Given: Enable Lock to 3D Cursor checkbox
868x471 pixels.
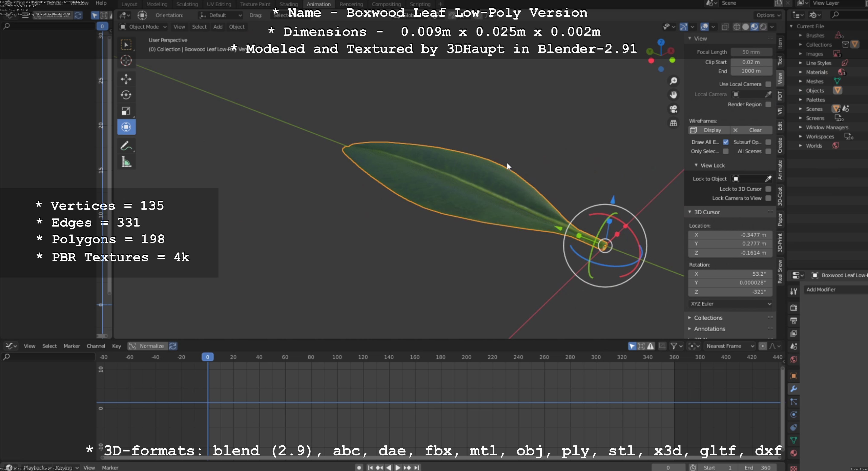Looking at the screenshot, I should 768,189.
